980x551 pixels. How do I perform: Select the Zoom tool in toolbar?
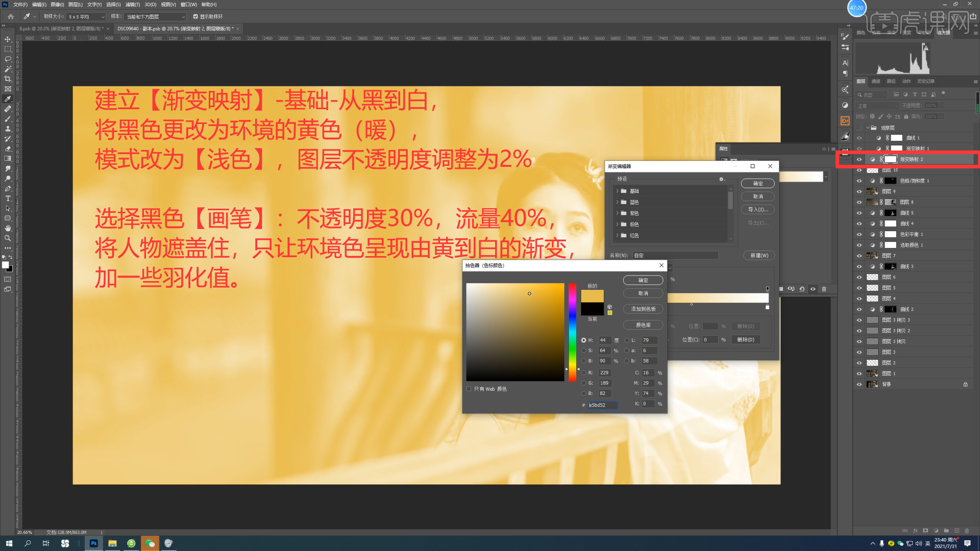(x=8, y=238)
